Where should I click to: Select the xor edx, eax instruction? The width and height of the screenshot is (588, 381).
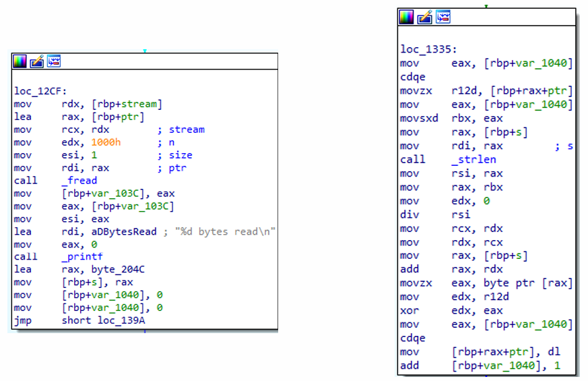451,310
